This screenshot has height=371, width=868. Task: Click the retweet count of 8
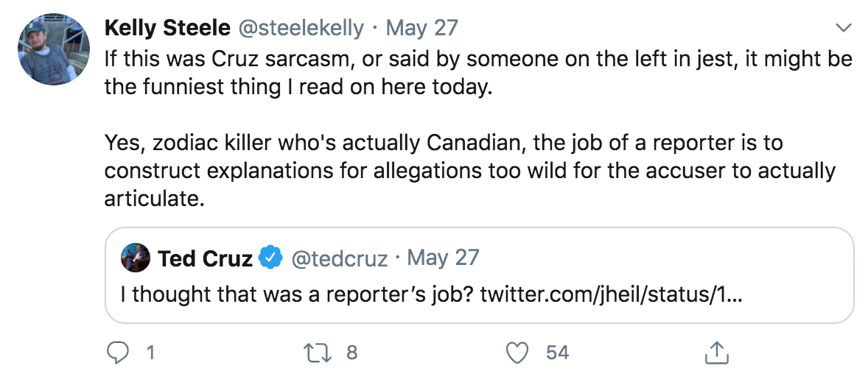coord(351,353)
